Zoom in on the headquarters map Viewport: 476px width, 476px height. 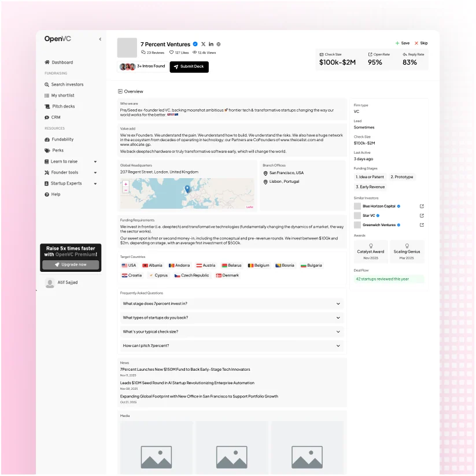(x=126, y=184)
